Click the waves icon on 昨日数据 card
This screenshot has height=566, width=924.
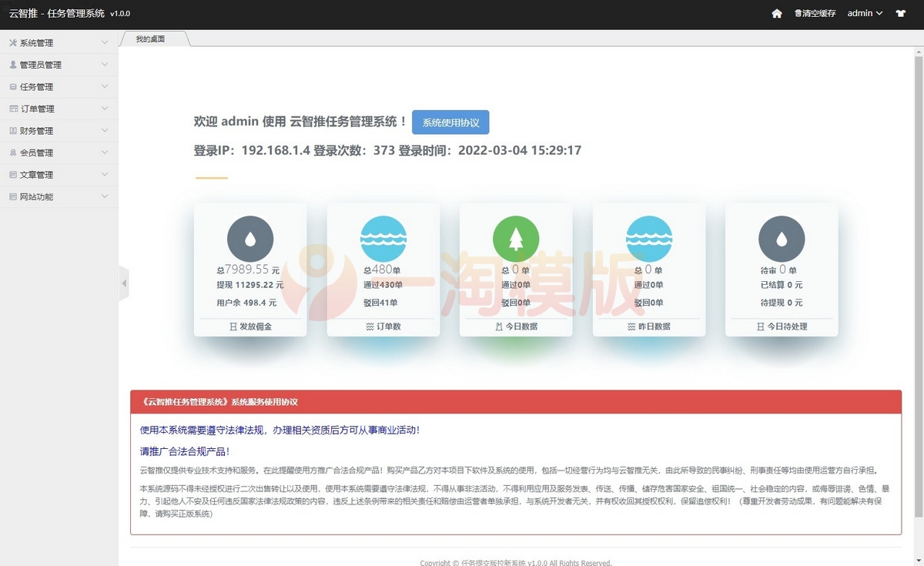click(649, 237)
